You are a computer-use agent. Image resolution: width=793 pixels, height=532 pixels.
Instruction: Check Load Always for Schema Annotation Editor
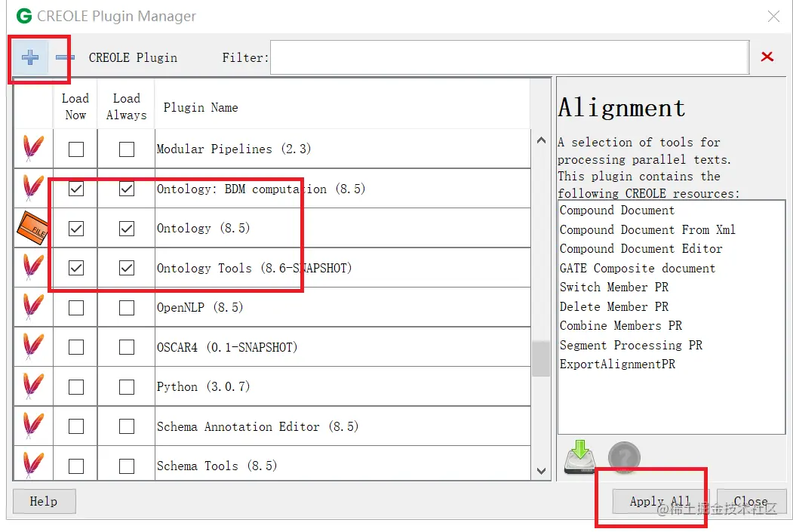coord(127,427)
